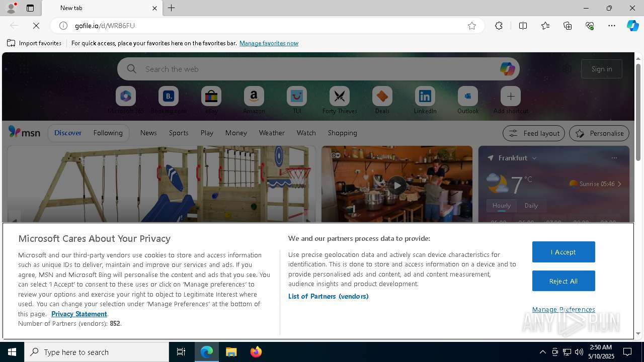Open the playground set article image
The width and height of the screenshot is (644, 362).
click(x=162, y=184)
